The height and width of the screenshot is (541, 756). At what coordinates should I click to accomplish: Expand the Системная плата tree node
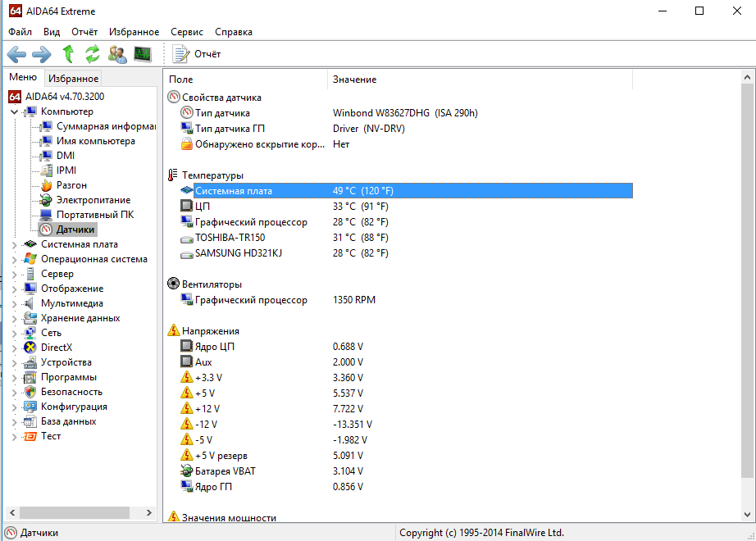pyautogui.click(x=14, y=245)
